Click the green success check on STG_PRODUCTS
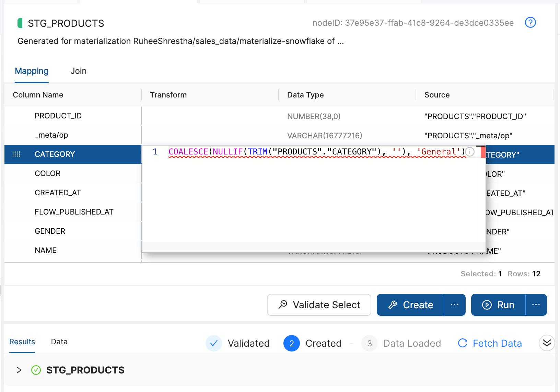560x392 pixels. click(36, 370)
